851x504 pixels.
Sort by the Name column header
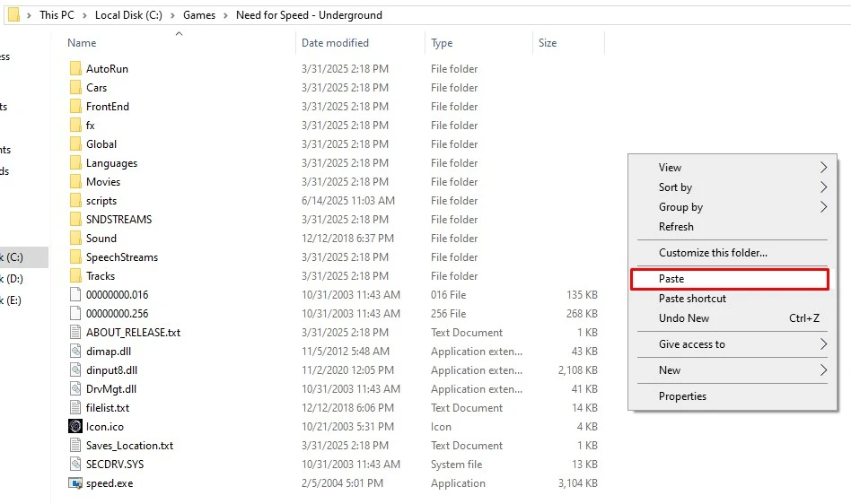coord(82,43)
